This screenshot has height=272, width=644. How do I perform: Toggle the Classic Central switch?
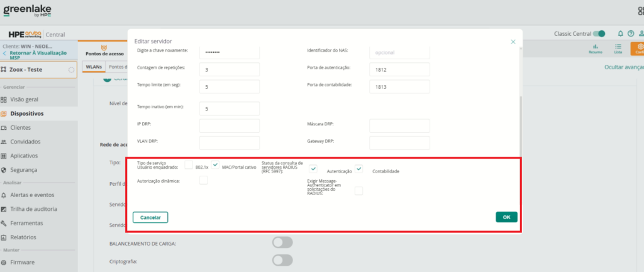click(599, 34)
